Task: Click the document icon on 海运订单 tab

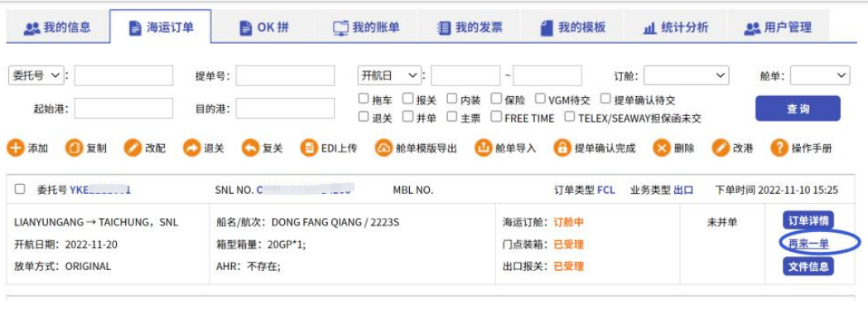Action: pos(135,27)
